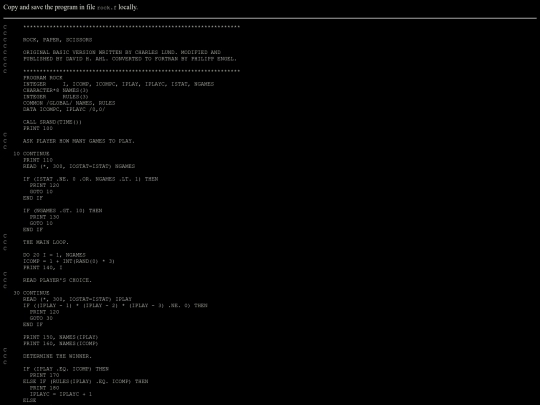Click the 'INTEGER I, ICOMP, ICOMPC' declaration line
Viewport: 540px width, 405px height.
(x=118, y=84)
